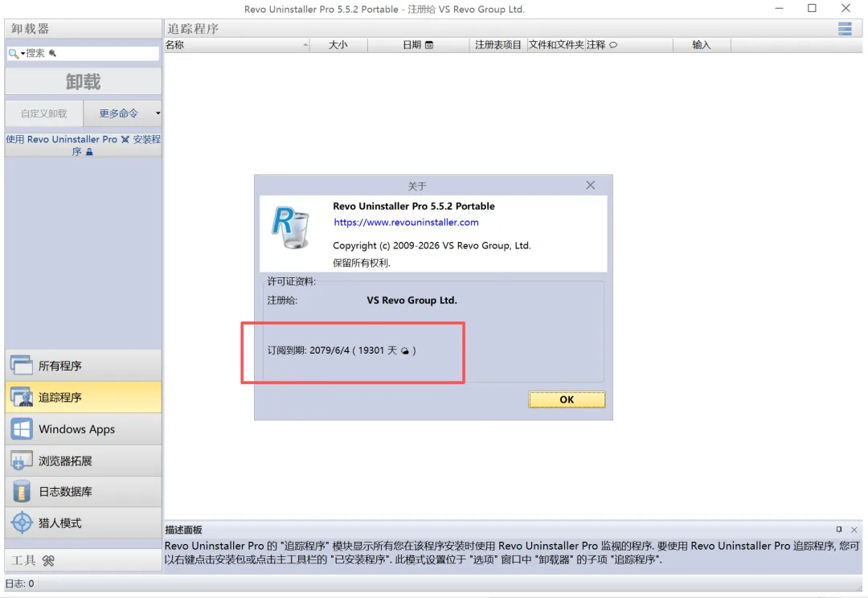Image resolution: width=868 pixels, height=598 pixels.
Task: Click the 保留所有权利 text
Action: point(362,263)
